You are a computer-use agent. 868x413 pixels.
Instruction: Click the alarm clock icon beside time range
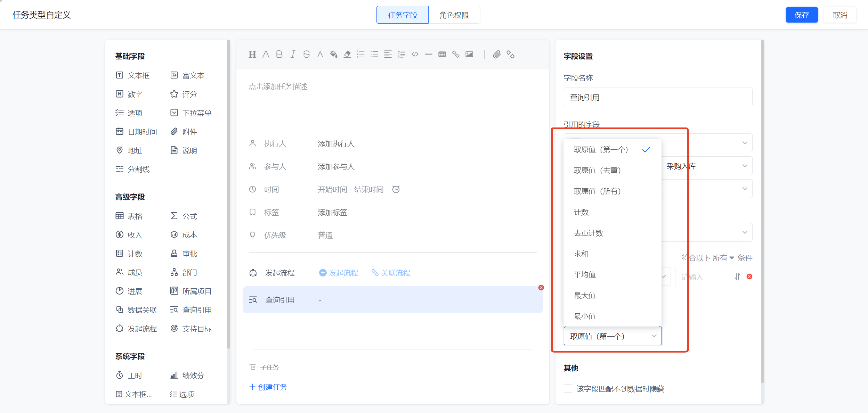(396, 189)
